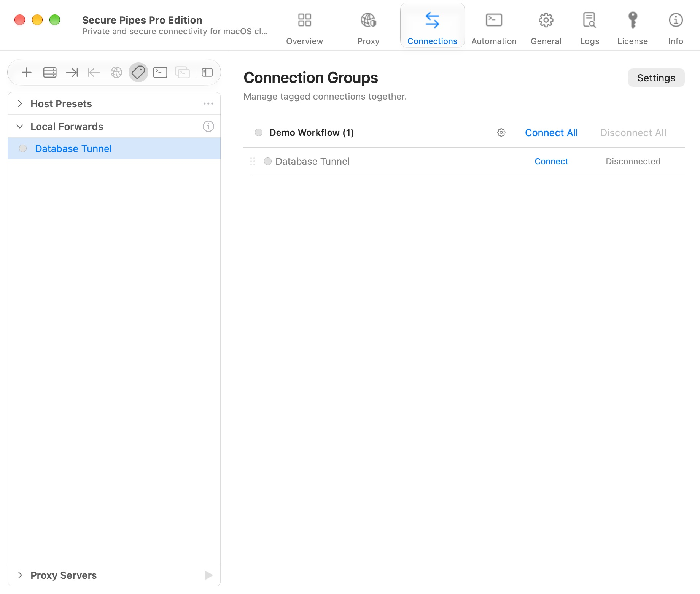700x594 pixels.
Task: Click the terminal script icon in sidebar toolbar
Action: pos(160,72)
